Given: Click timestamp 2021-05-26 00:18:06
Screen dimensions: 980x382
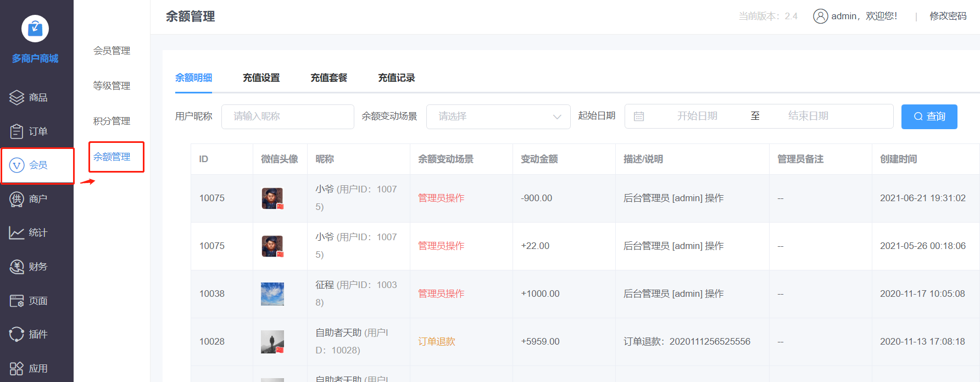Looking at the screenshot, I should [923, 246].
